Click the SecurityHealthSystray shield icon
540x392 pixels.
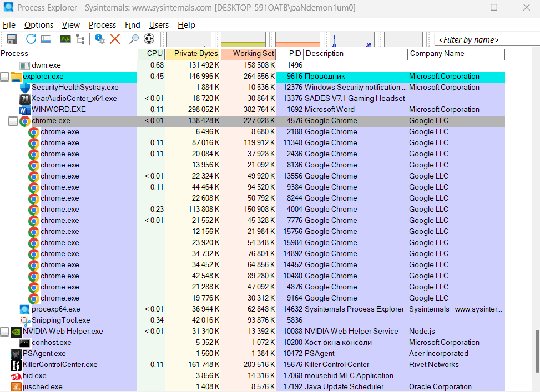pyautogui.click(x=25, y=88)
